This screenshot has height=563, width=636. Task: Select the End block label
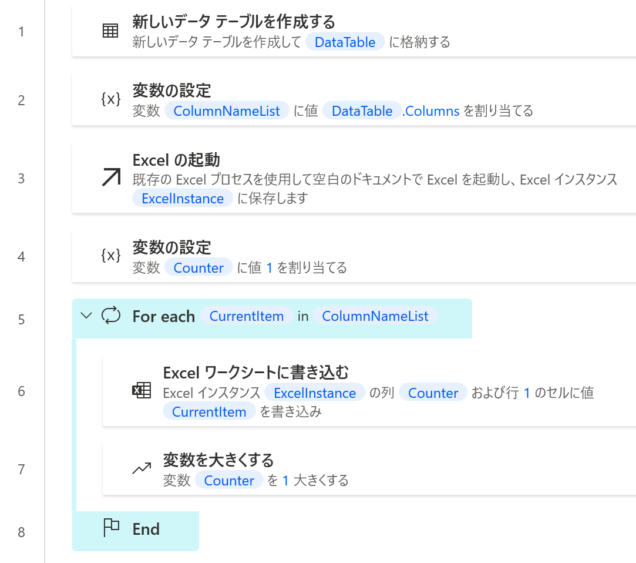146,529
